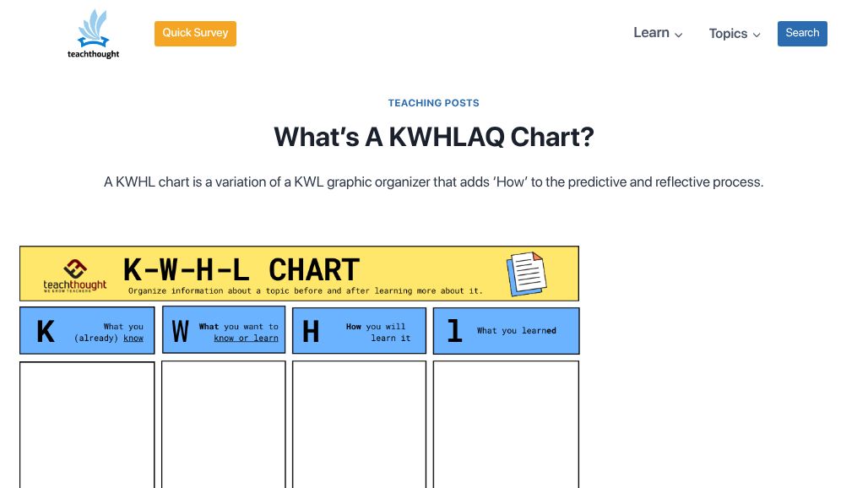Click the document pages icon in the chart banner
Image resolution: width=868 pixels, height=488 pixels.
[x=526, y=273]
